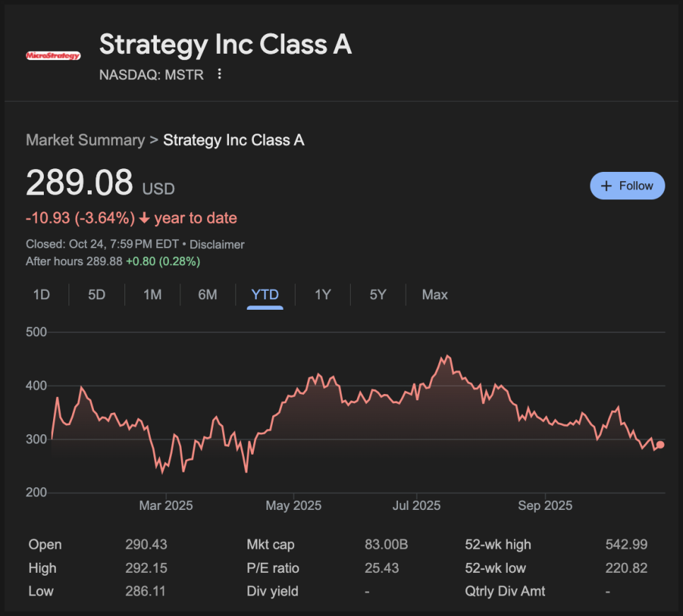This screenshot has width=683, height=616.
Task: Select the Max time range tab
Action: click(x=435, y=295)
